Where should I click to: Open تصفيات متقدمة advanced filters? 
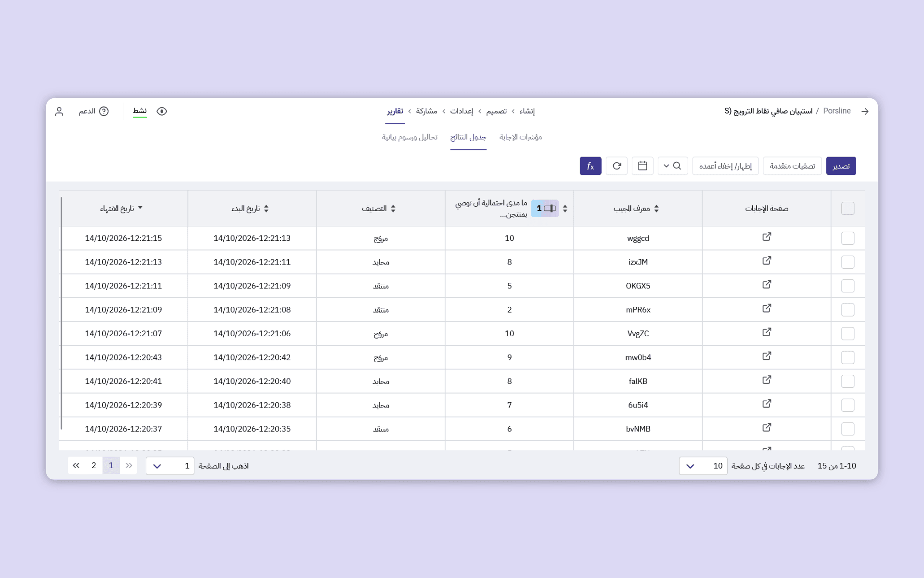tap(792, 166)
